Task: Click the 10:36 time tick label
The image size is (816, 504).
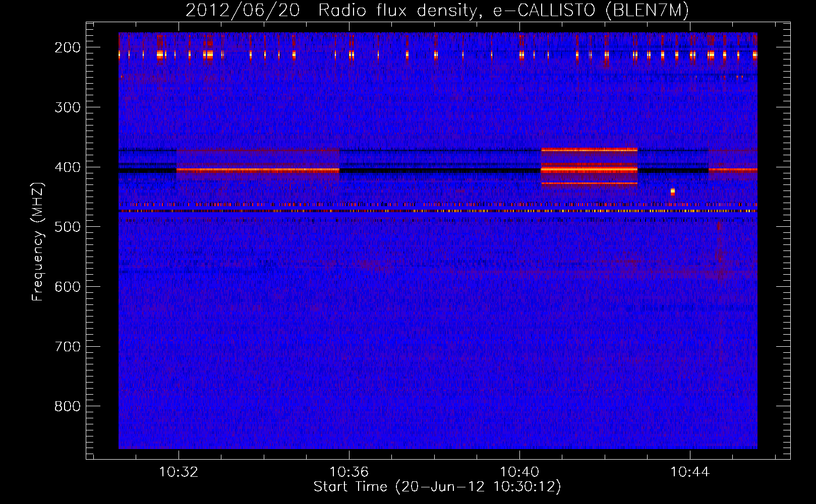Action: [349, 472]
